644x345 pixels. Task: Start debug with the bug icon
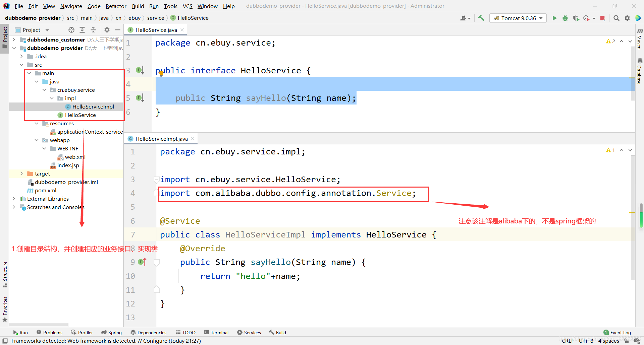coord(565,18)
